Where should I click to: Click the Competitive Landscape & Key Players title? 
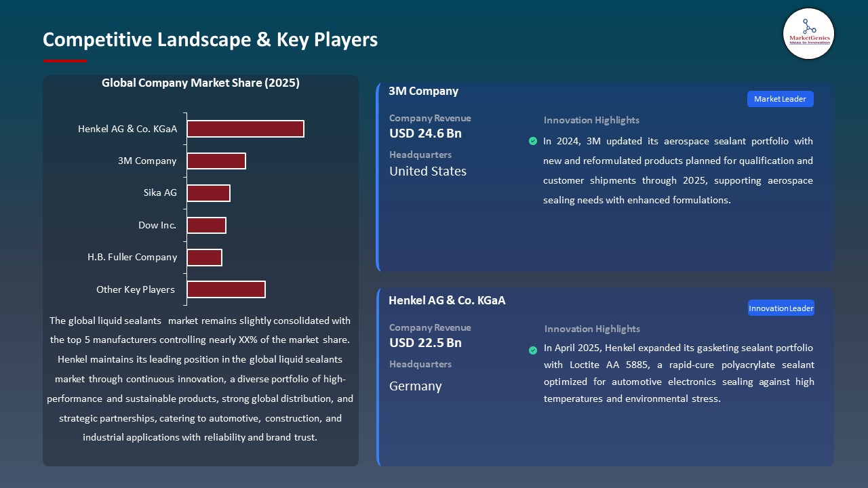pos(210,40)
